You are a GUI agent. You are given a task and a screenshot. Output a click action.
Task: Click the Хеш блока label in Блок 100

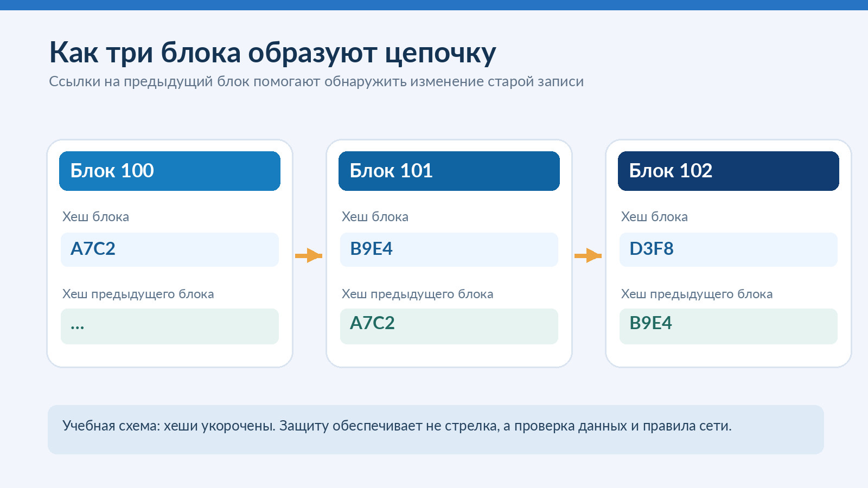coord(95,217)
